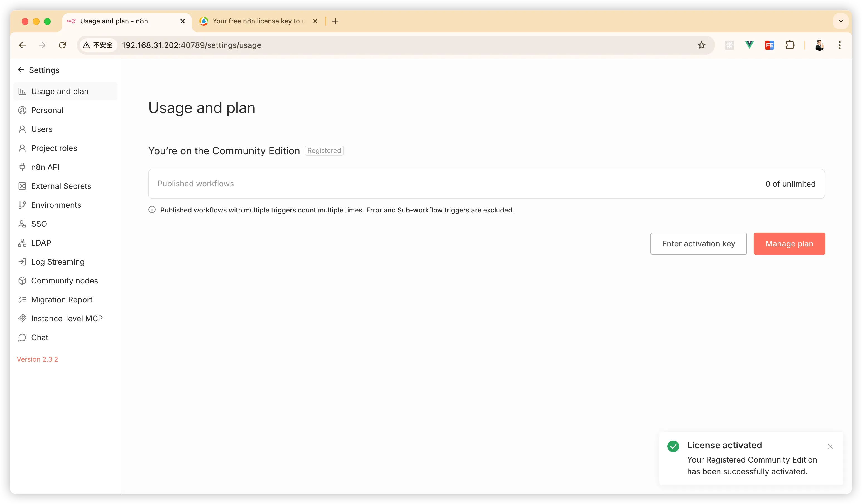Open the Log Streaming settings page
This screenshot has width=862, height=504.
(x=65, y=262)
